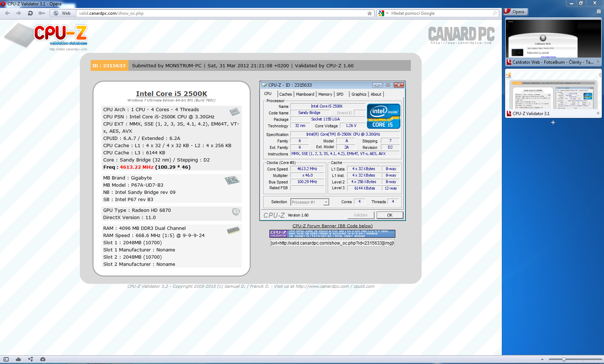The image size is (604, 364).
Task: Select the Caches tab
Action: pos(286,94)
